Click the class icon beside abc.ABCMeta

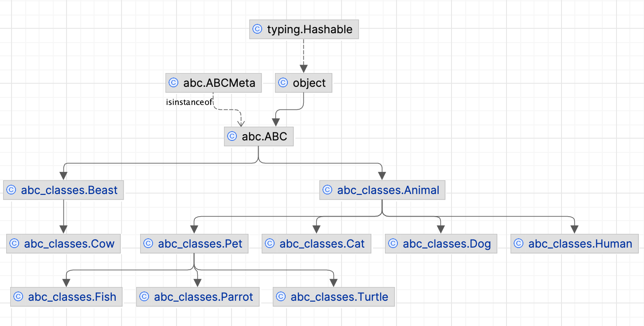[173, 83]
